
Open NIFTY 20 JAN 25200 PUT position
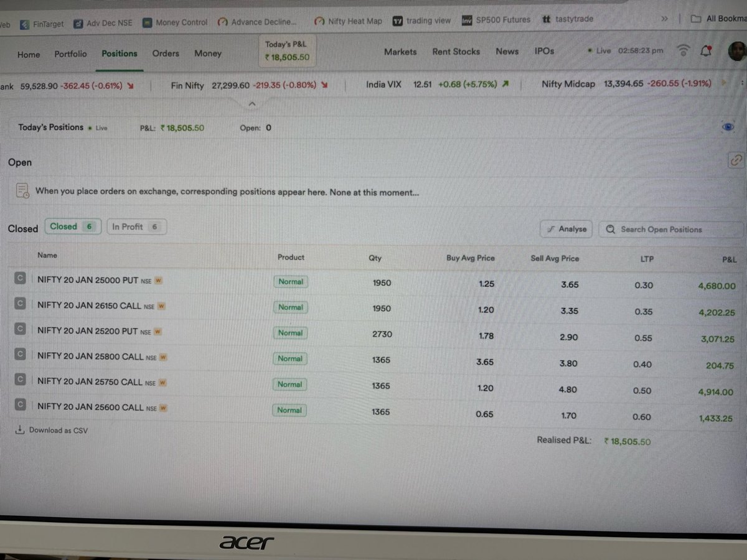tap(88, 332)
